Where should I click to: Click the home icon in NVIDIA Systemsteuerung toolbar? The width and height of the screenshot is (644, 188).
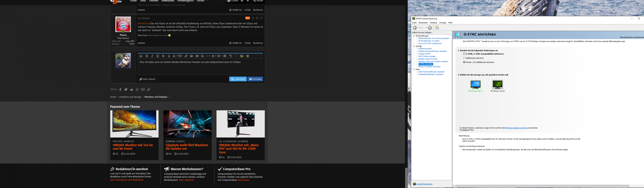437,28
